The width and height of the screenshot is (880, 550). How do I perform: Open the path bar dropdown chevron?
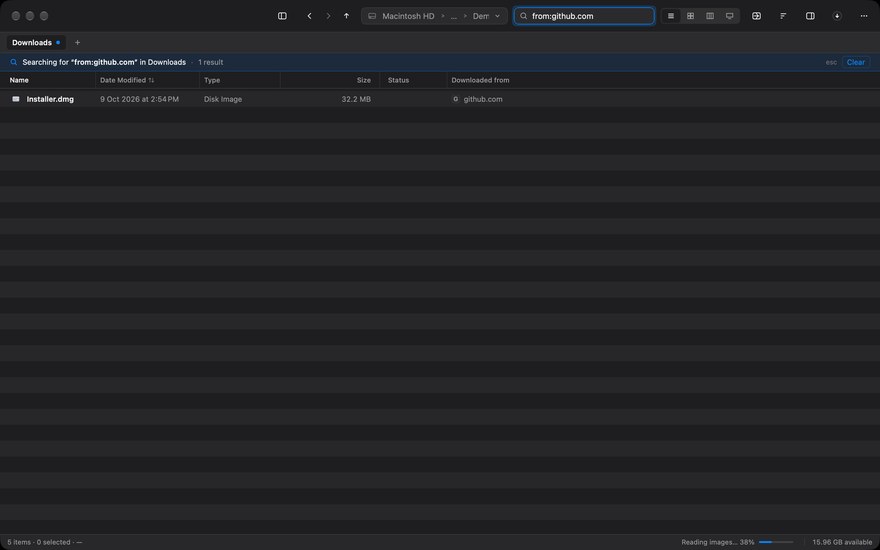click(497, 16)
